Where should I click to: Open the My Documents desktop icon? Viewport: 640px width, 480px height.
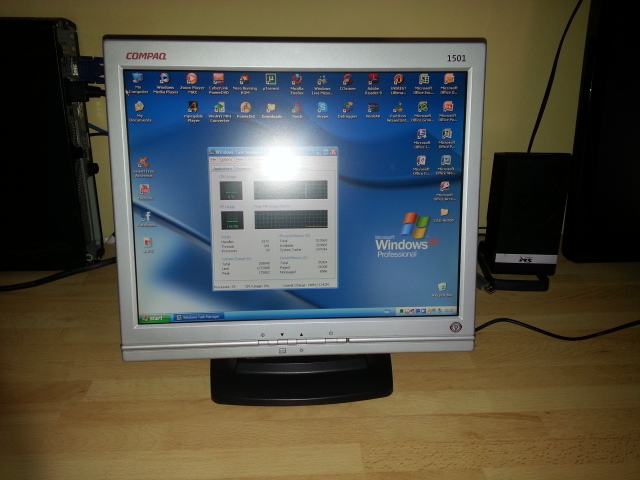[140, 112]
